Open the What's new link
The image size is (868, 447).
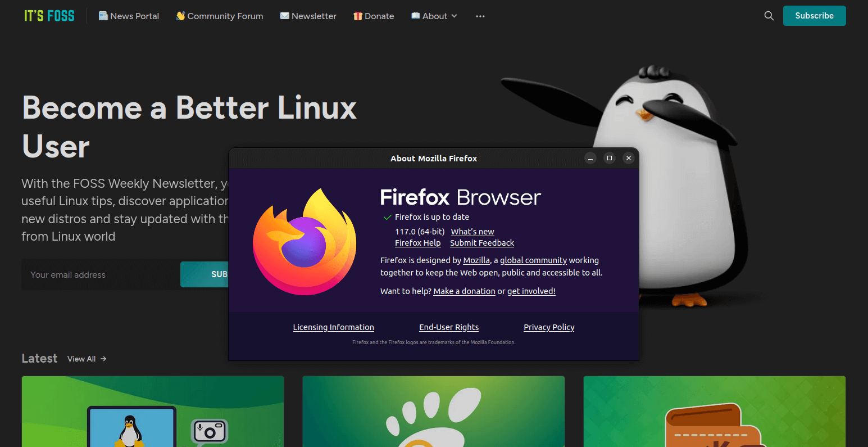click(x=472, y=231)
